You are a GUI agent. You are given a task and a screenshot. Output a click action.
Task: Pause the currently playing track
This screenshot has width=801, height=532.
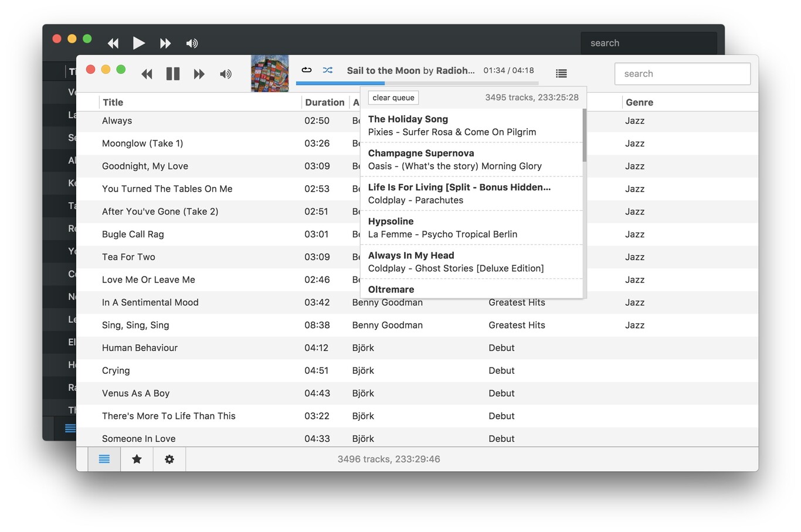(173, 73)
